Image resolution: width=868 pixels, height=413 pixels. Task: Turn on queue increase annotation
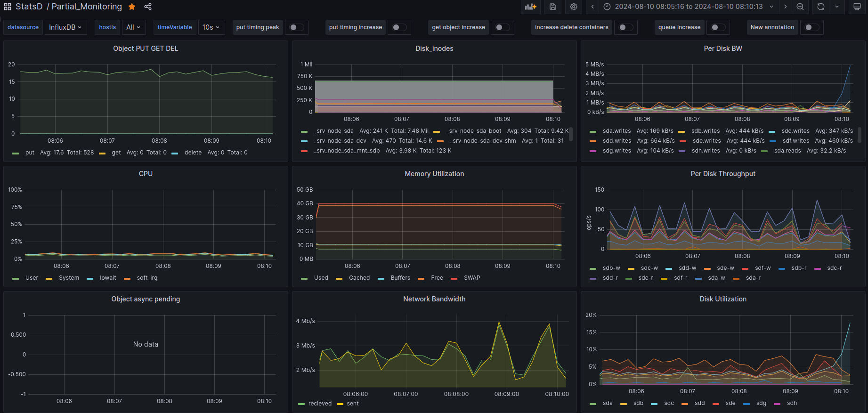718,27
